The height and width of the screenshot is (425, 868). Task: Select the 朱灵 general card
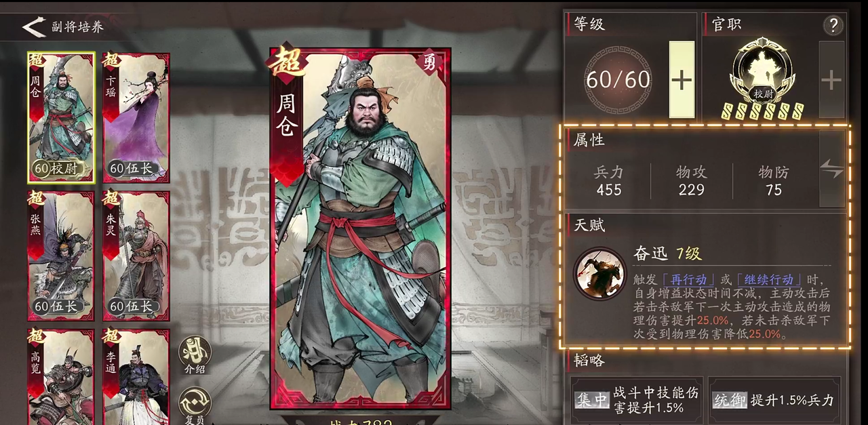tap(136, 256)
